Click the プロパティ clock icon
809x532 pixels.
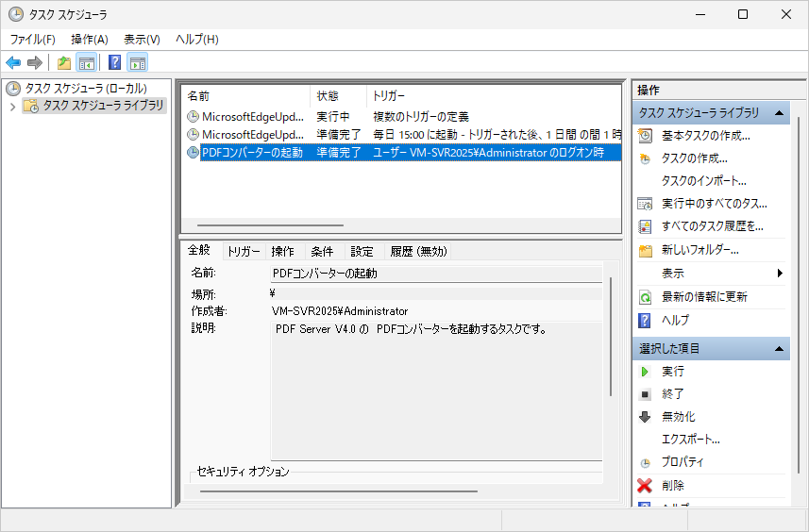click(645, 463)
